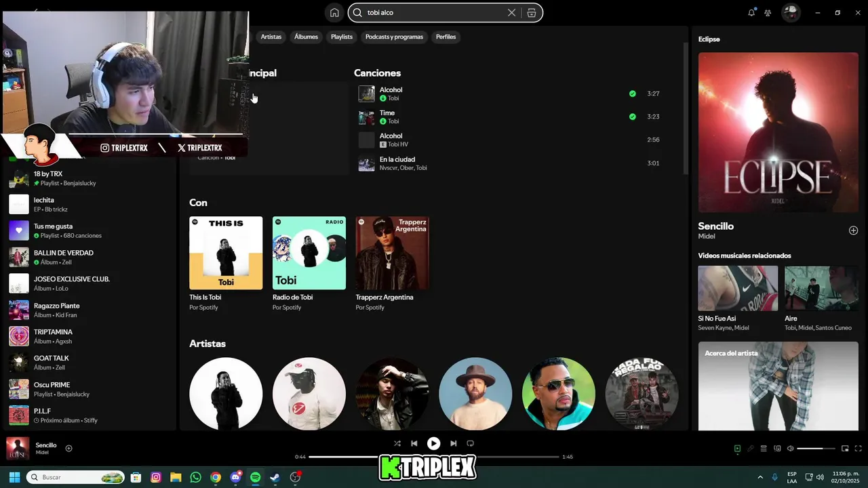Open now-playing album thumbnail in bottom bar
The width and height of the screenshot is (868, 488).
18,449
